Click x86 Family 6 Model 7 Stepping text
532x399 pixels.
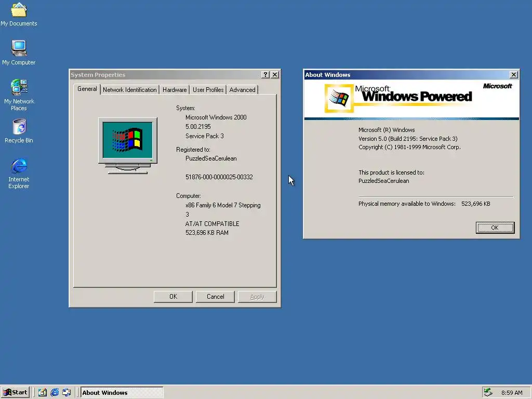223,205
